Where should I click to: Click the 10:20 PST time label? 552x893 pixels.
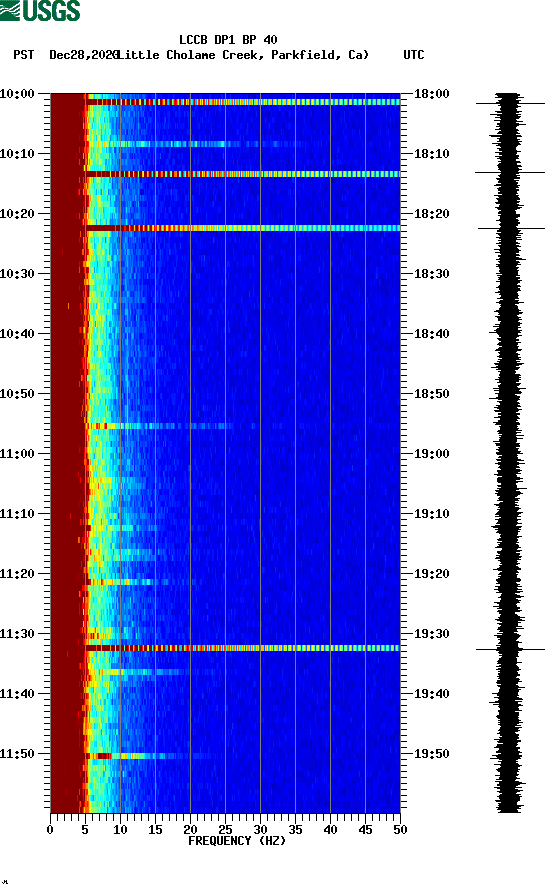tap(17, 214)
